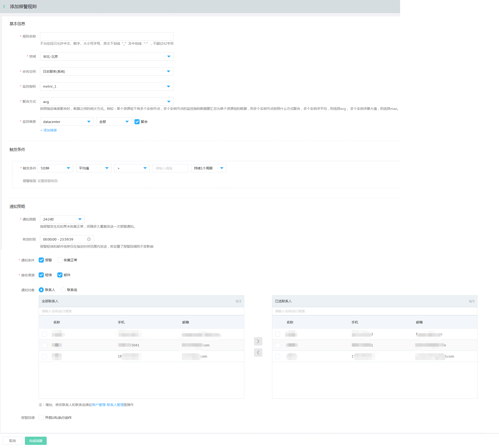Open the time picker clock icon

coord(89,239)
